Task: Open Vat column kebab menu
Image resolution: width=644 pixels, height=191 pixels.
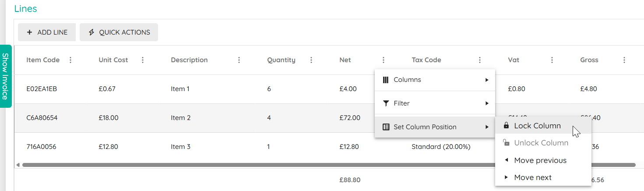Action: click(x=552, y=60)
